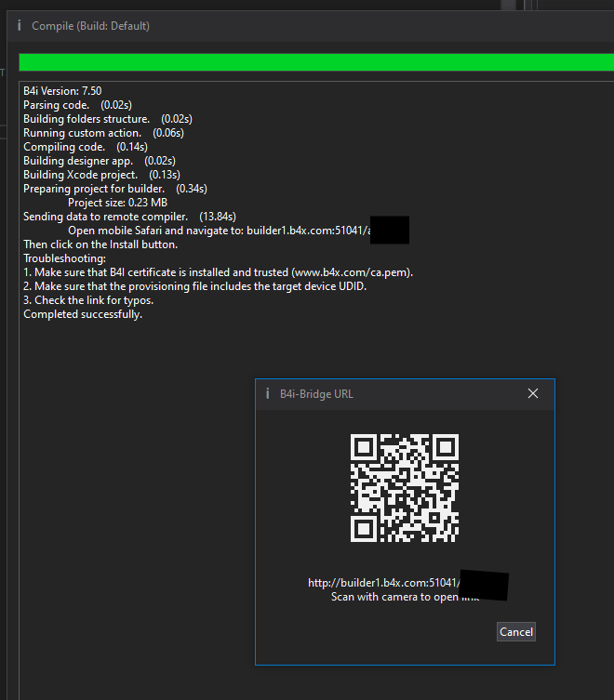Click the builder1.b4x.com URL in dialog
This screenshot has width=614, height=700.
pos(384,583)
